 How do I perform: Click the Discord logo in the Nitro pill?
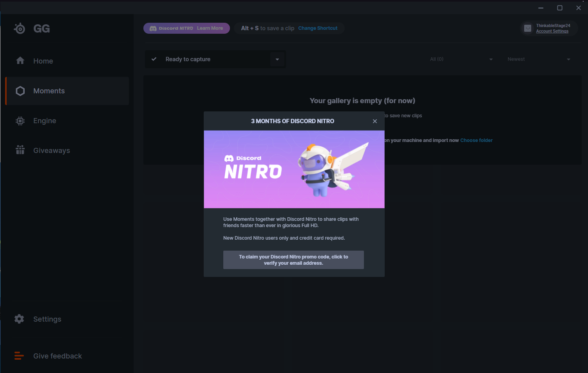pyautogui.click(x=153, y=28)
